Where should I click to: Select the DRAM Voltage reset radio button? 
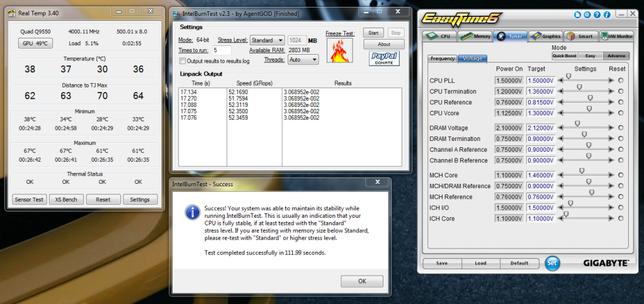coord(621,128)
